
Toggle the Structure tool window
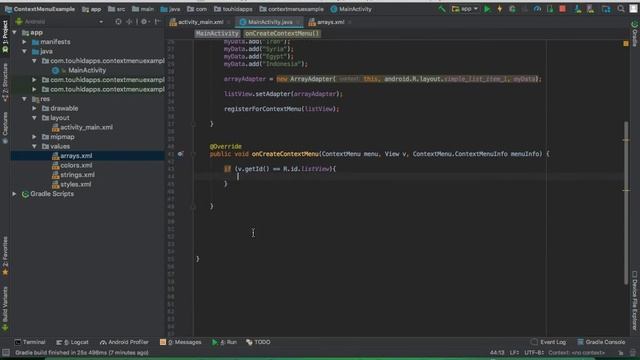pyautogui.click(x=5, y=82)
